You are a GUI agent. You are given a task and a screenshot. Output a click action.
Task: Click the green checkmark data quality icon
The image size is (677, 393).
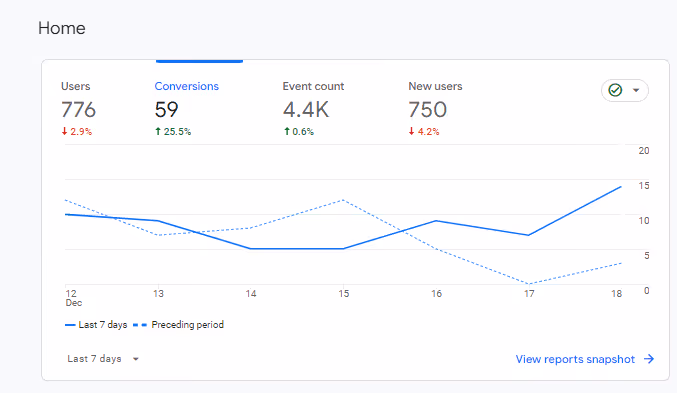point(615,90)
